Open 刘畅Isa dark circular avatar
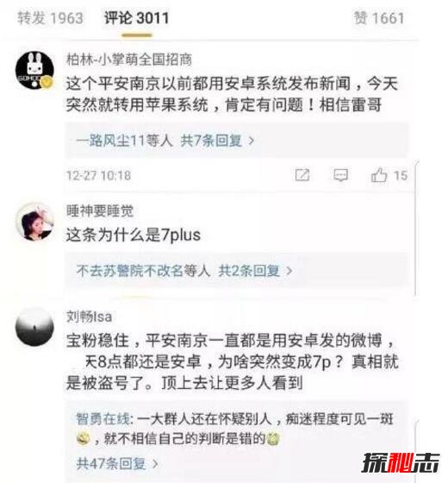This screenshot has height=483, width=448. [34, 327]
